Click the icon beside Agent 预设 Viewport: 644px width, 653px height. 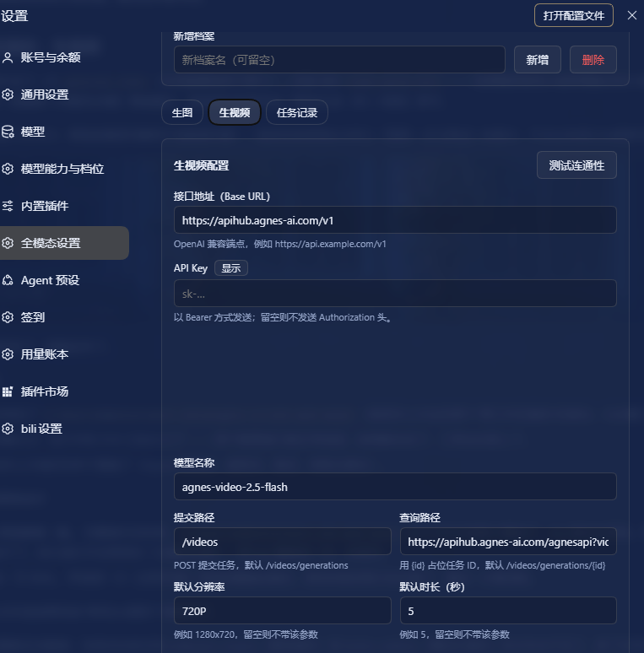(x=8, y=280)
